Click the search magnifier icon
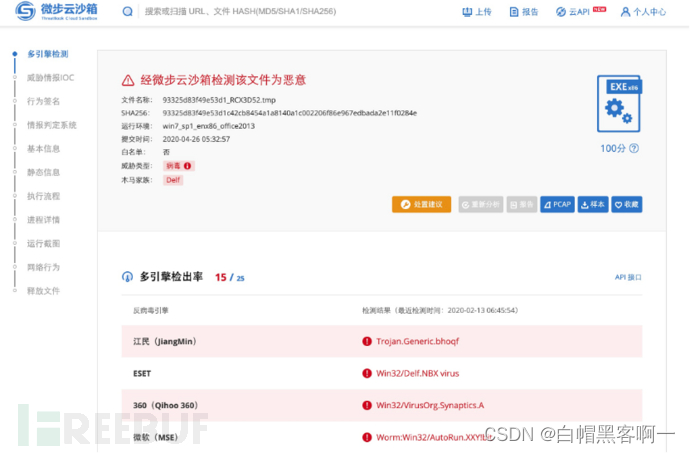The width and height of the screenshot is (690, 453). tap(128, 11)
